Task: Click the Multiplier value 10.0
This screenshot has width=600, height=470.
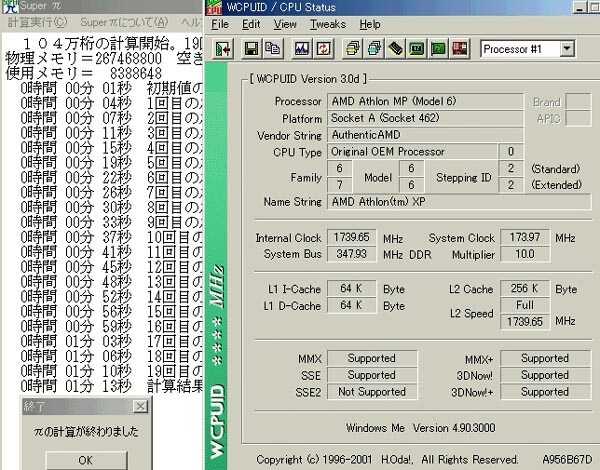Action: [525, 254]
